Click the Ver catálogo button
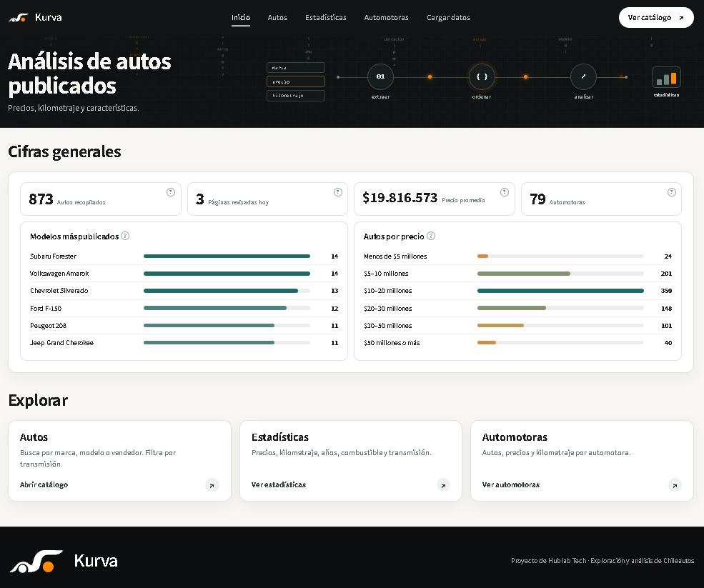The width and height of the screenshot is (704, 588). click(x=656, y=18)
